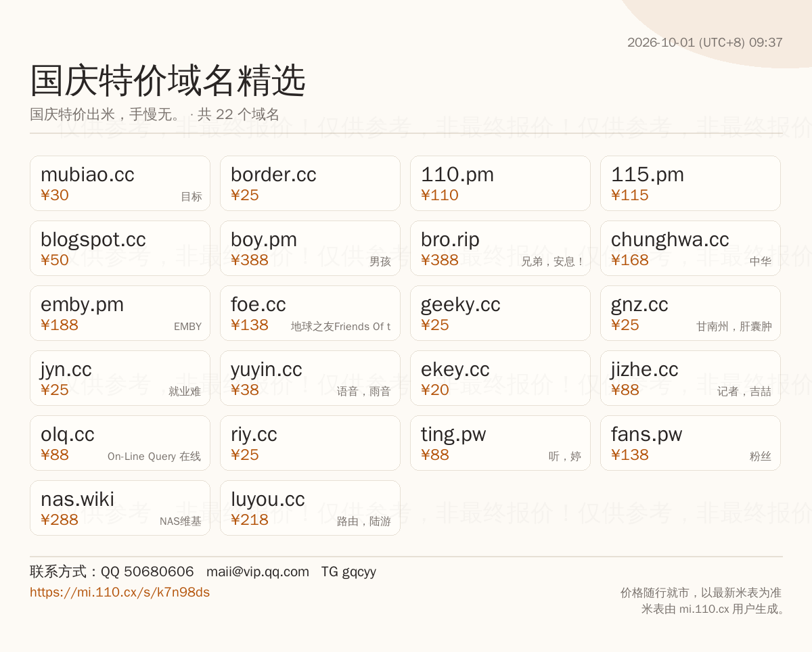Click the 兄弟，安息！ note

552,262
